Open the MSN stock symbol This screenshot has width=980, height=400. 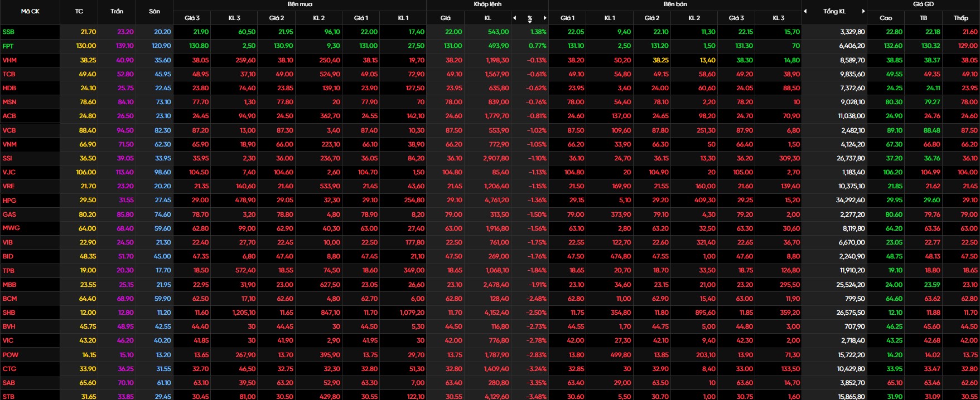pos(9,102)
